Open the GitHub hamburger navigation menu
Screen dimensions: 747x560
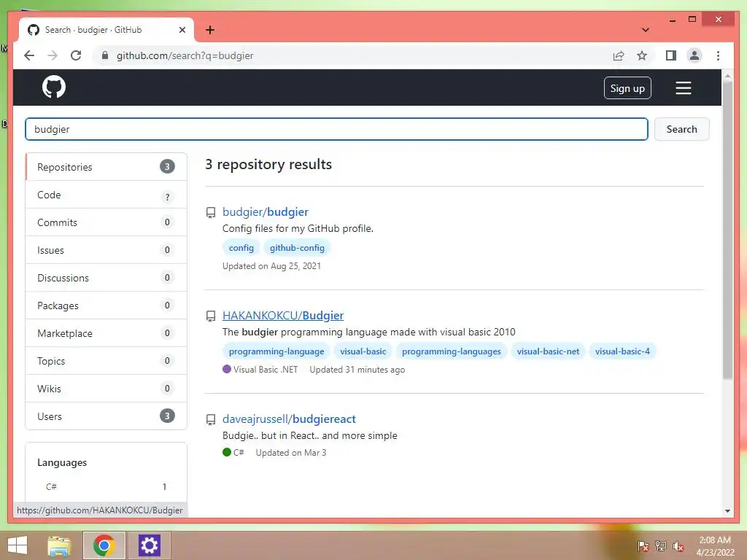(x=683, y=88)
